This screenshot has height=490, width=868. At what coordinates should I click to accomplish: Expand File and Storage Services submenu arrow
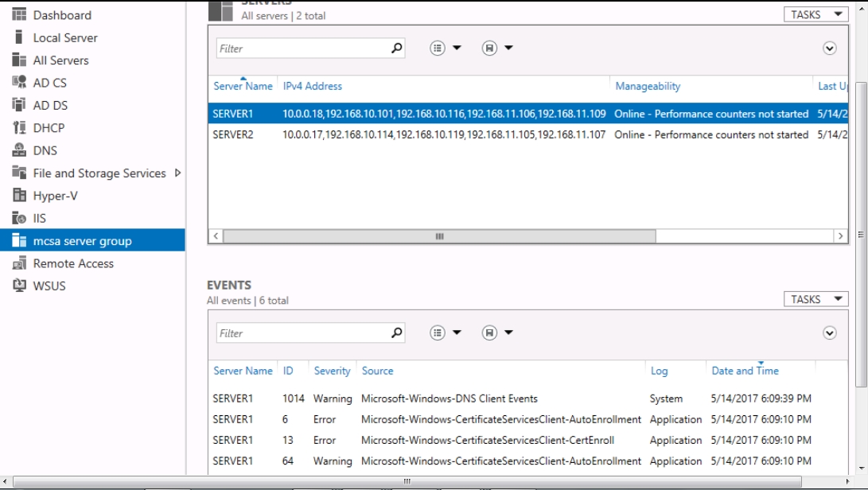pyautogui.click(x=177, y=173)
